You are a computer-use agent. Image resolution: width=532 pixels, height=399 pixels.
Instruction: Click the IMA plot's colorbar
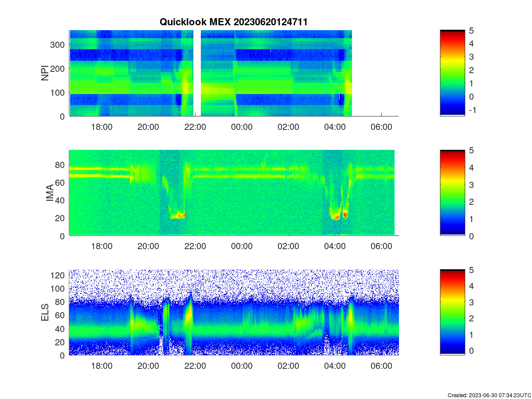[x=452, y=193]
